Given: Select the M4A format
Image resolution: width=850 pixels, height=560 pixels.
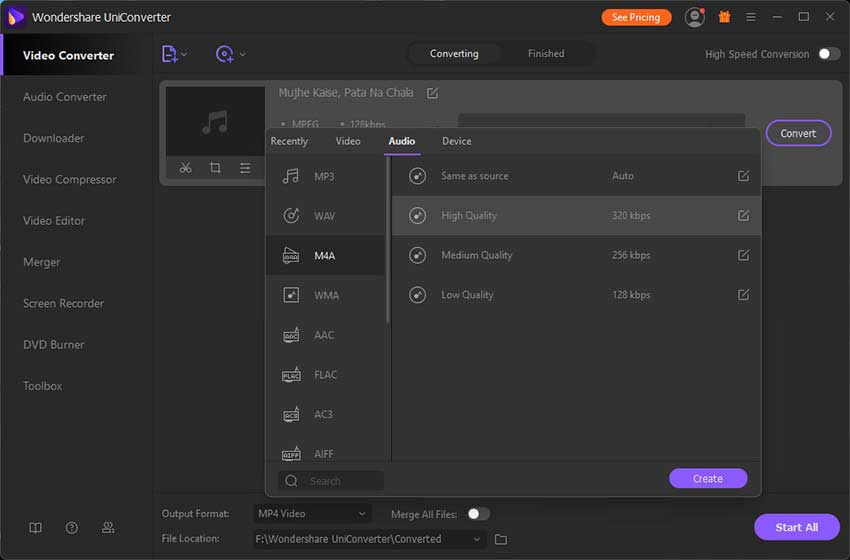Looking at the screenshot, I should click(325, 255).
